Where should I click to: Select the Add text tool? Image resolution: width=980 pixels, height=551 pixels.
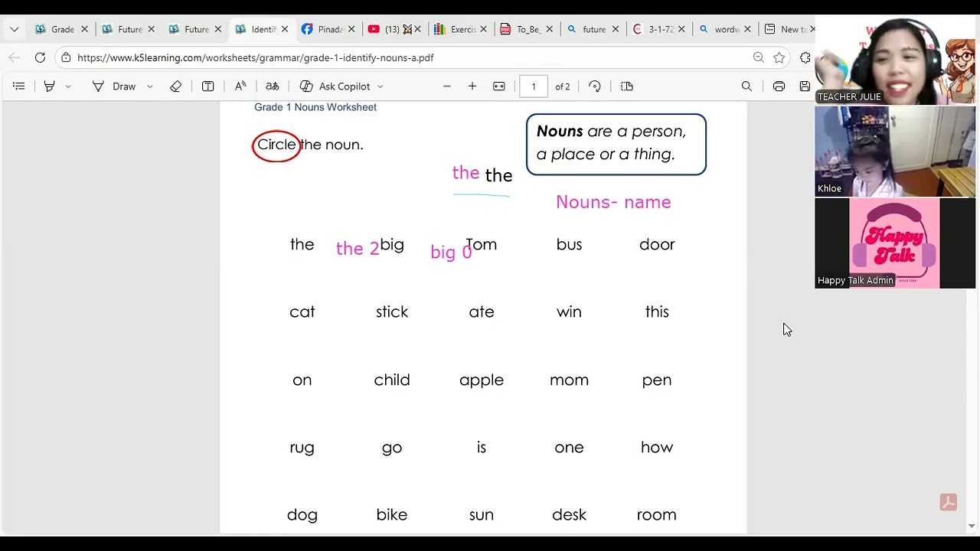[207, 86]
